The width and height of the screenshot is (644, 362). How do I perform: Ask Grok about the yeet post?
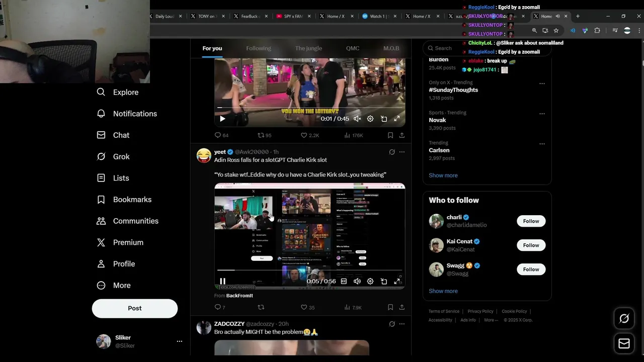pyautogui.click(x=392, y=152)
